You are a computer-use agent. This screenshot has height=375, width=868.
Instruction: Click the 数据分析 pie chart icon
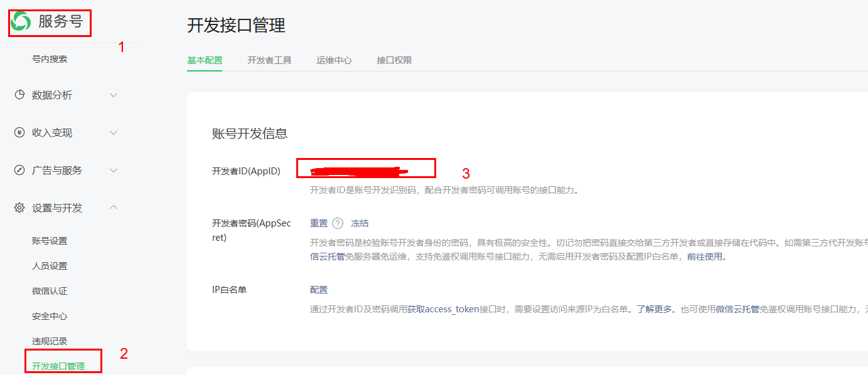(19, 95)
